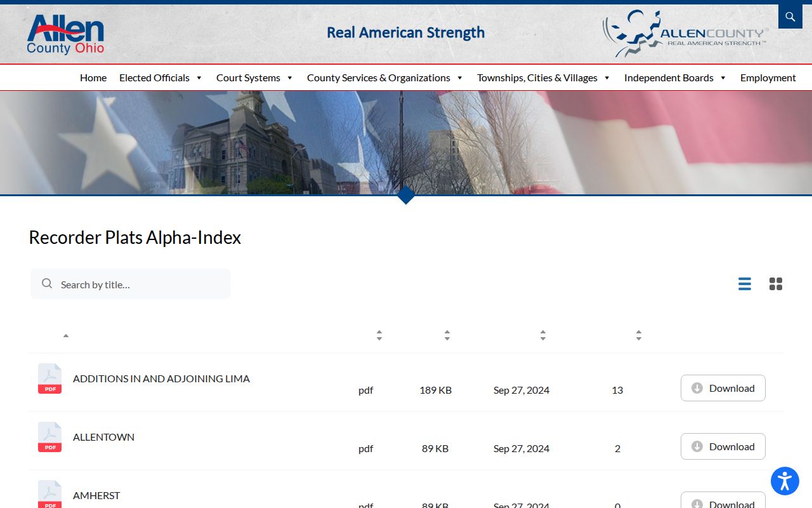Click the Allen County Ohio logo
812x508 pixels.
click(x=65, y=34)
